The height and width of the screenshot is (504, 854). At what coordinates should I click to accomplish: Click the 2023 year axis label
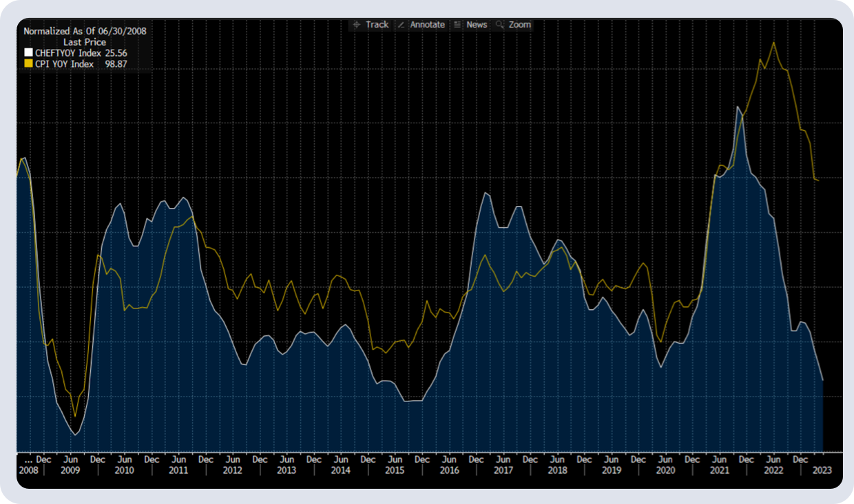pyautogui.click(x=822, y=470)
